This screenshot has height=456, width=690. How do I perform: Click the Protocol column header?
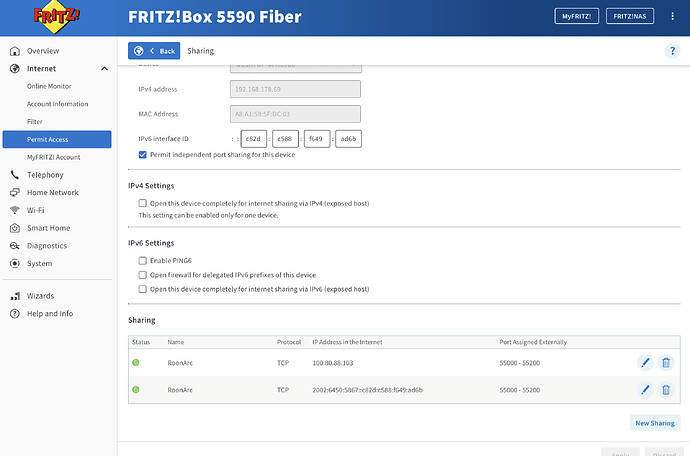pos(289,342)
